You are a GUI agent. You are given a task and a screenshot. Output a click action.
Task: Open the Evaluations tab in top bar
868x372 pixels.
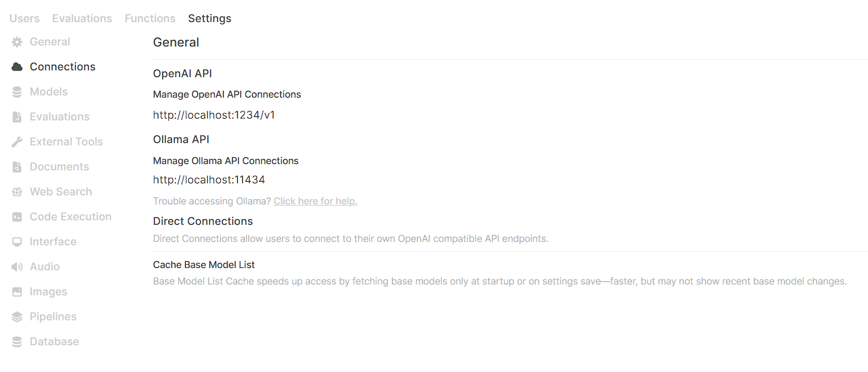tap(82, 19)
